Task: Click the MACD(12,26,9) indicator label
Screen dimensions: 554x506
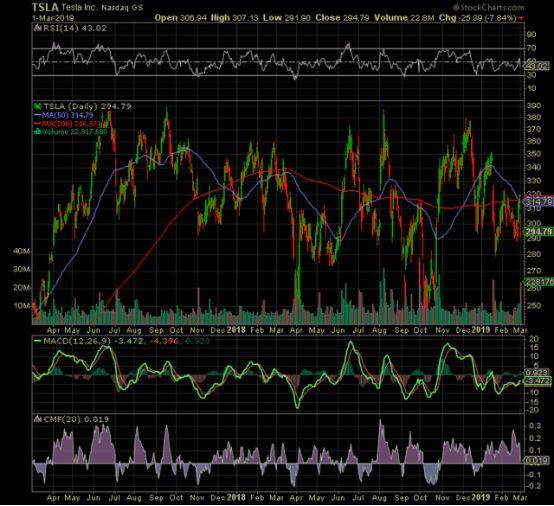Action: [x=77, y=341]
